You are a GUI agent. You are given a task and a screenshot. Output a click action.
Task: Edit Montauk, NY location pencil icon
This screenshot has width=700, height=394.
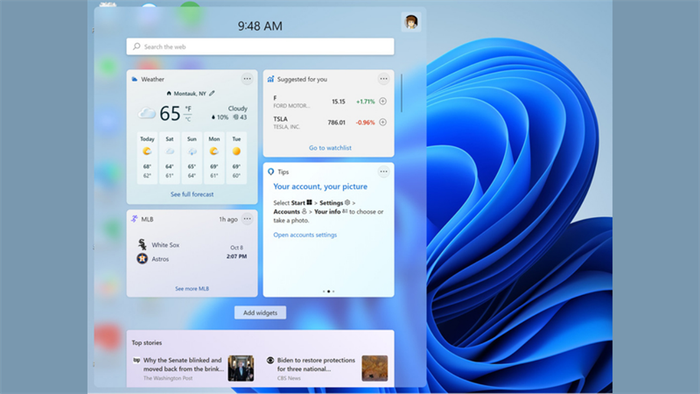tap(212, 93)
